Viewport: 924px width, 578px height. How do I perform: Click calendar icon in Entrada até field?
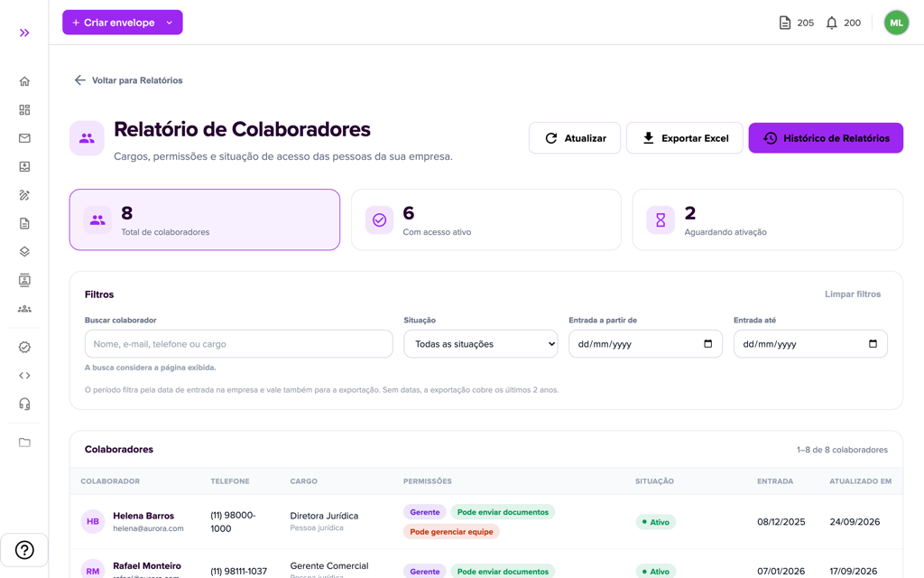pos(873,344)
